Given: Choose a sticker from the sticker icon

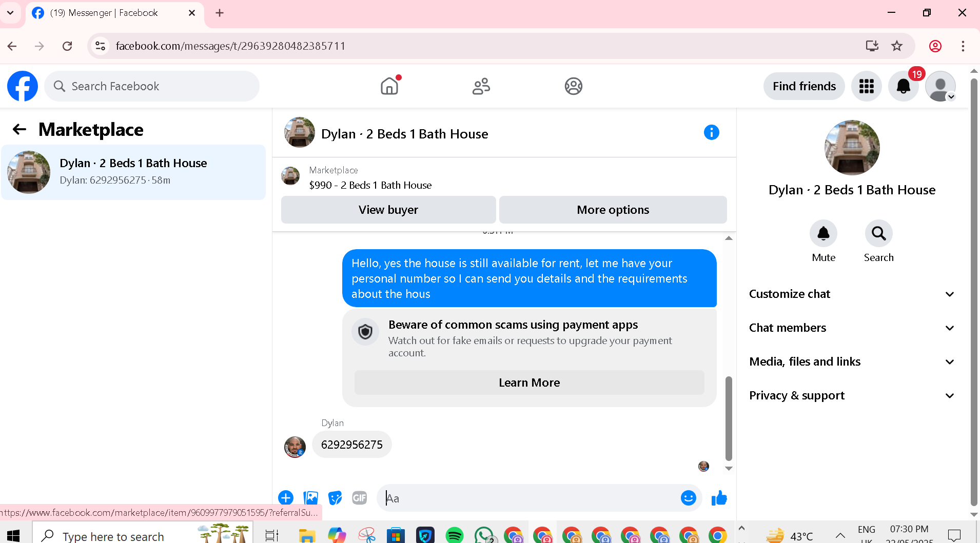Looking at the screenshot, I should (x=335, y=497).
